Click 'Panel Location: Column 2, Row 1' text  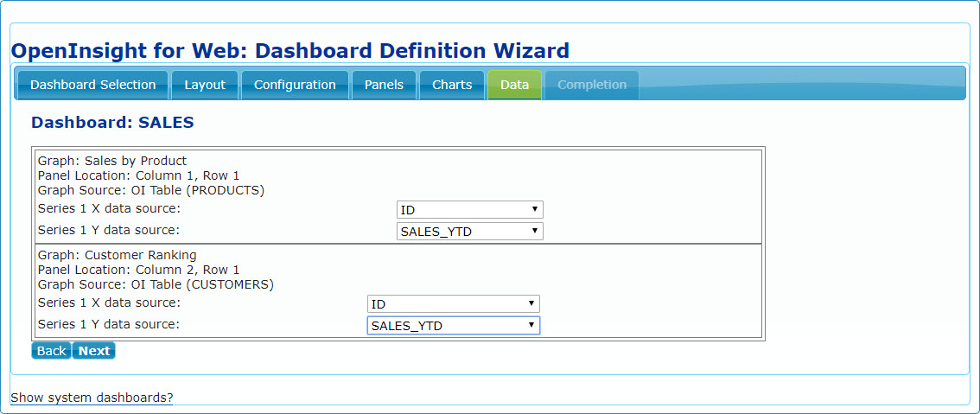(139, 271)
